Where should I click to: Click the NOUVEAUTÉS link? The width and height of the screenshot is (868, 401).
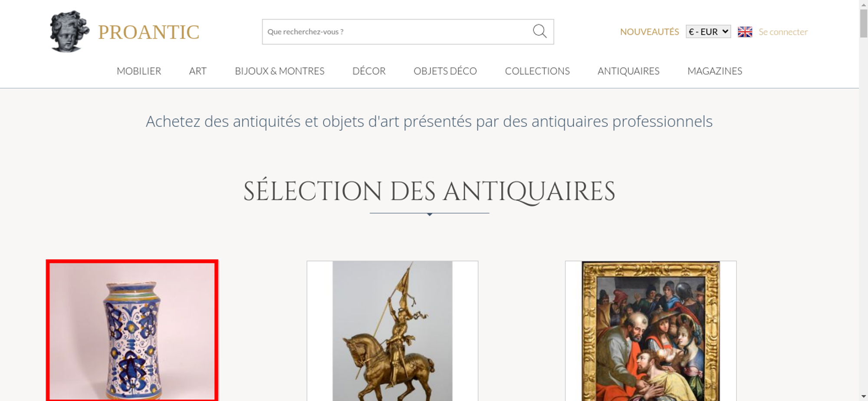pyautogui.click(x=649, y=32)
